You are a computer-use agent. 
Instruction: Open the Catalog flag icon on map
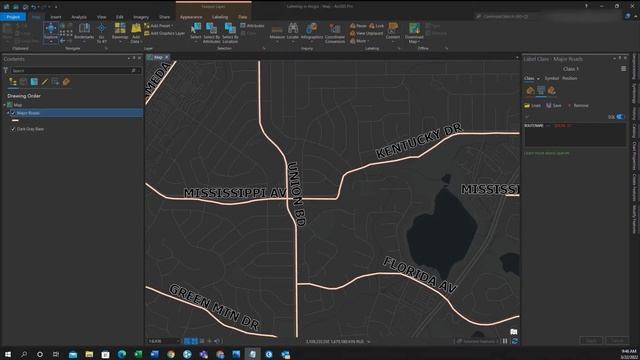tap(514, 332)
